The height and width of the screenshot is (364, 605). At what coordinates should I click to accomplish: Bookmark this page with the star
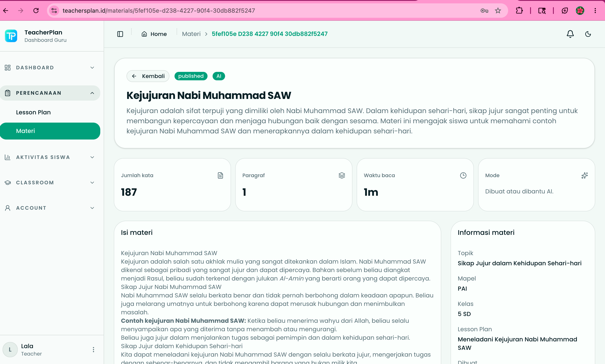pyautogui.click(x=498, y=11)
